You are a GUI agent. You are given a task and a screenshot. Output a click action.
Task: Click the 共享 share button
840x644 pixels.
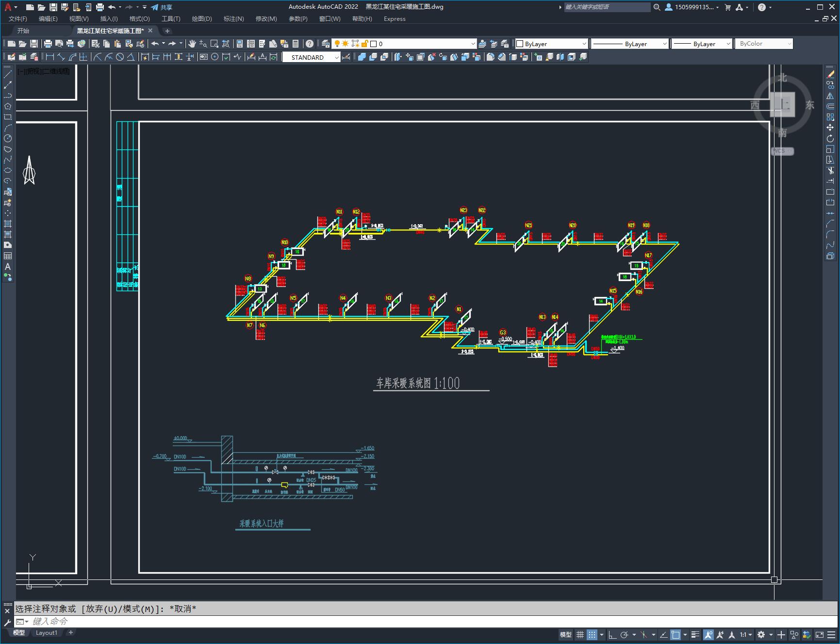pos(162,7)
